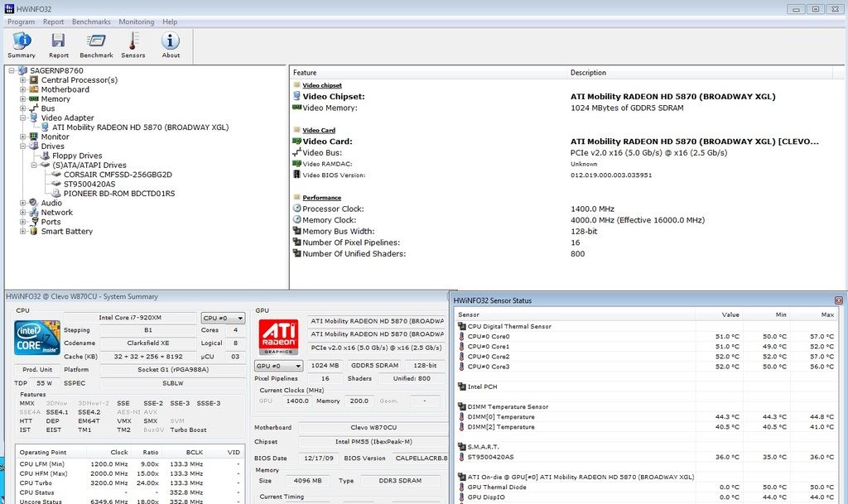Click the Central Processor(s) chip icon
The height and width of the screenshot is (504, 848).
coord(34,80)
